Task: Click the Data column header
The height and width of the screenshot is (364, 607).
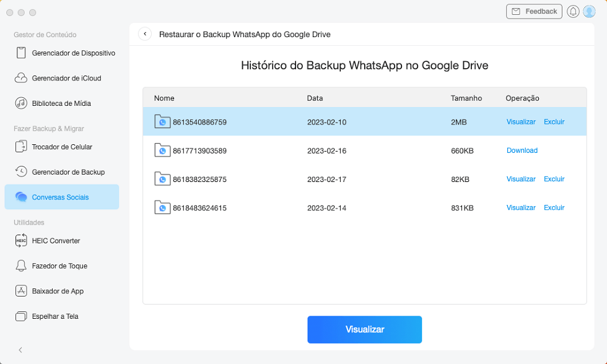Action: 315,98
